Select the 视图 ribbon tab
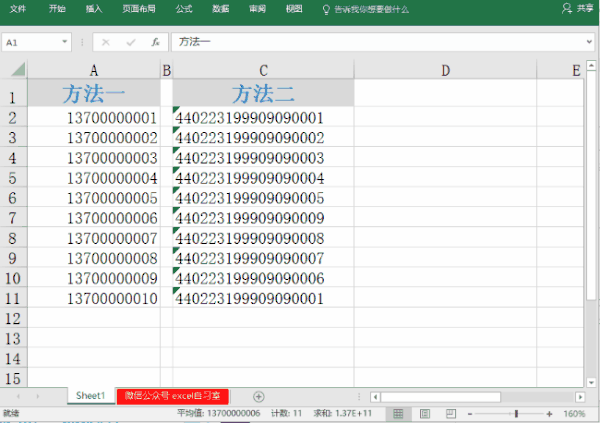This screenshot has height=423, width=600. [294, 9]
